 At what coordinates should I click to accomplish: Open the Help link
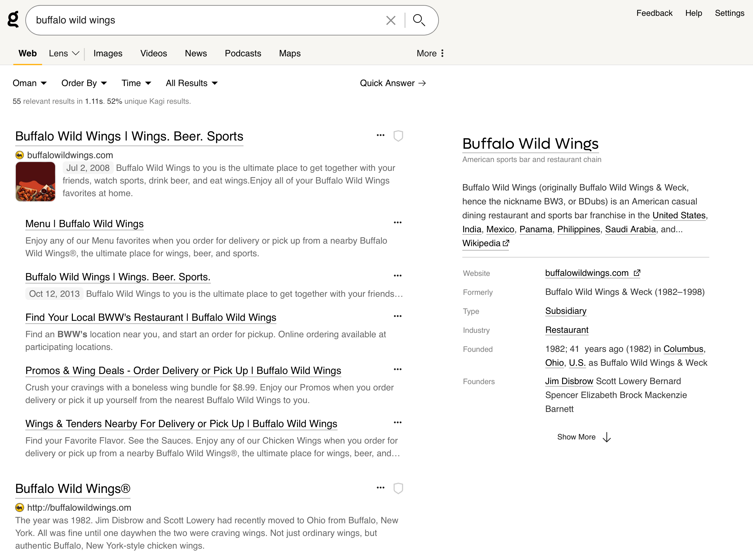pos(694,13)
